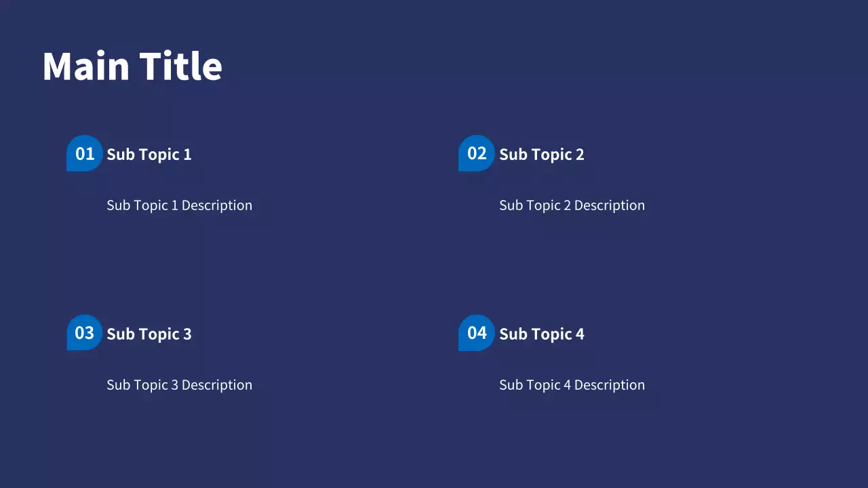Click the Main Title heading text
Image resolution: width=868 pixels, height=488 pixels.
click(x=132, y=66)
